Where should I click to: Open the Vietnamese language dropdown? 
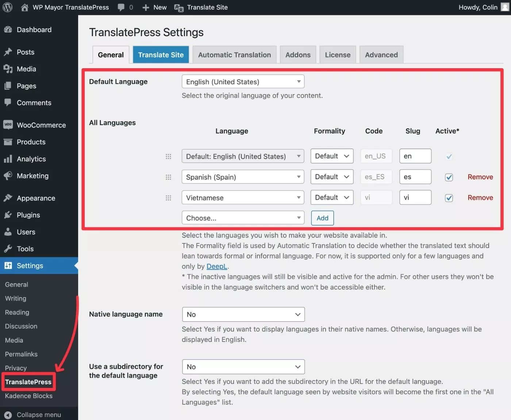pyautogui.click(x=243, y=197)
